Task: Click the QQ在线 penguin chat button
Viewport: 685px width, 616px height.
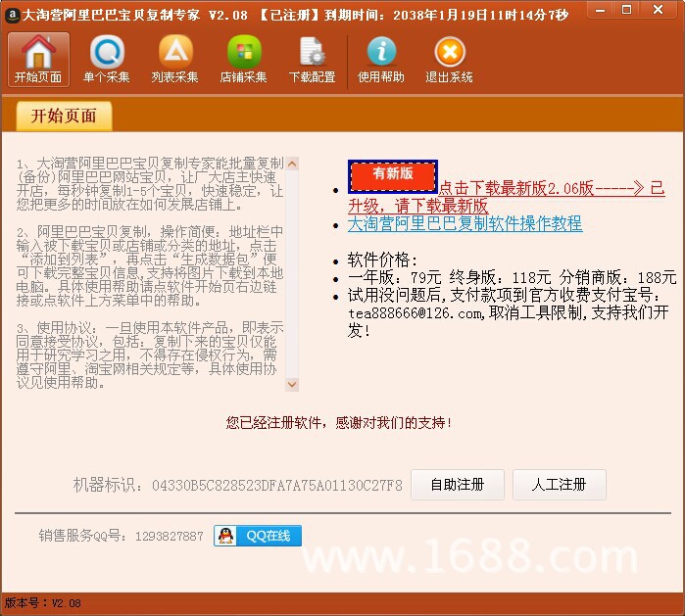Action: [x=258, y=536]
